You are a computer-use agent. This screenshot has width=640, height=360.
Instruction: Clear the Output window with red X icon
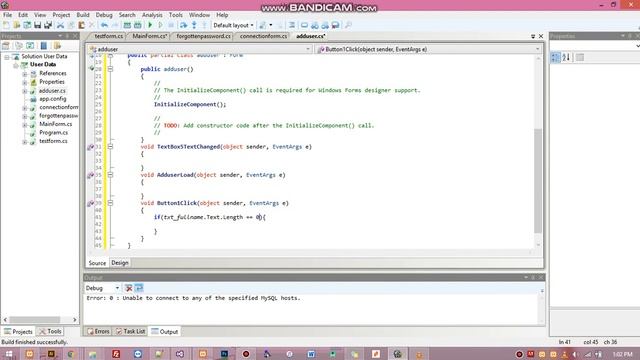(129, 288)
